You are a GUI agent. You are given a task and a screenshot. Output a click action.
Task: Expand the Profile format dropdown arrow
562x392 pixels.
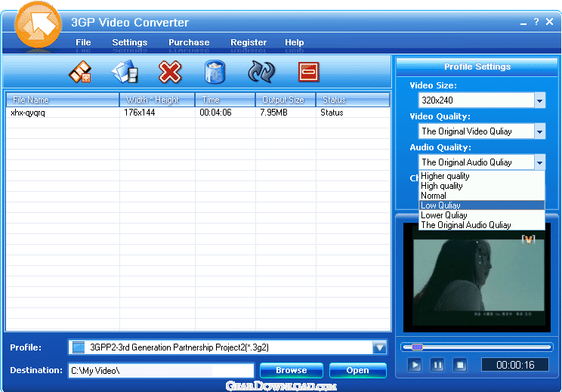pyautogui.click(x=379, y=347)
